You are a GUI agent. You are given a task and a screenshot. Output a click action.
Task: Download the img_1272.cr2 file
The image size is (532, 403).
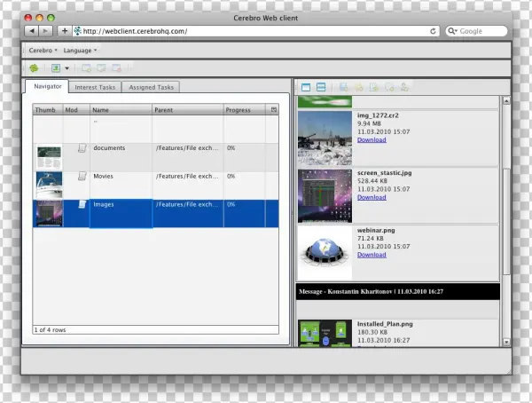(x=372, y=140)
